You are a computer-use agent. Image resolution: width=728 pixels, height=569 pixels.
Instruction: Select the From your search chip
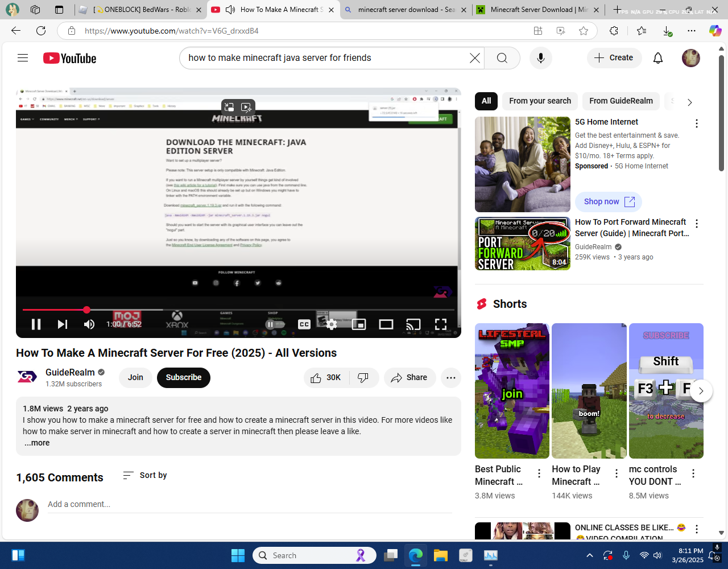click(x=540, y=101)
